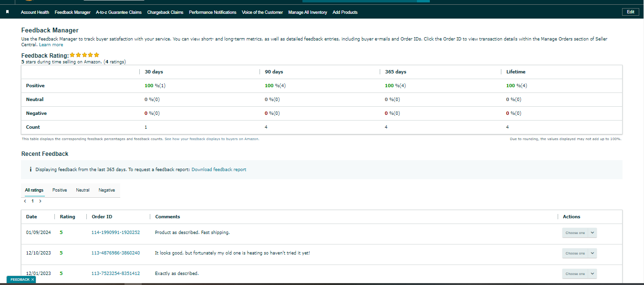Follow the Learn more link
The width and height of the screenshot is (644, 285).
(51, 45)
